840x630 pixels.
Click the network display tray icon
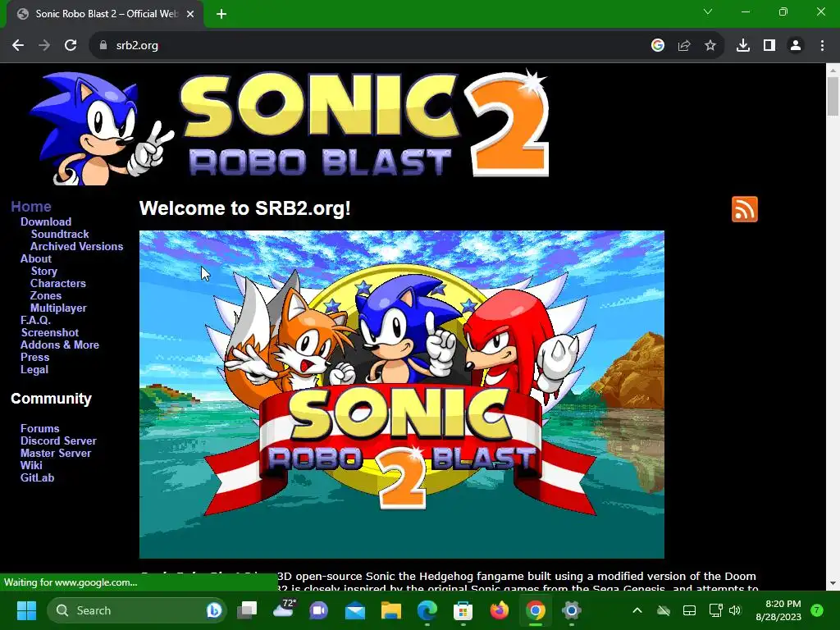click(715, 610)
